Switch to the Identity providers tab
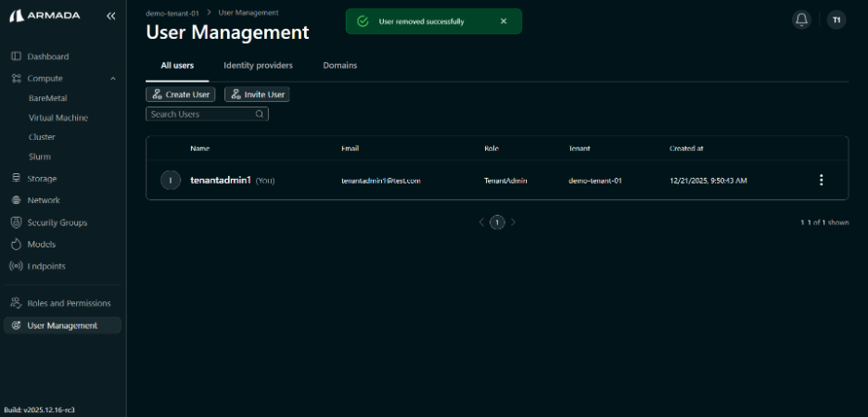The image size is (868, 417). pos(258,66)
